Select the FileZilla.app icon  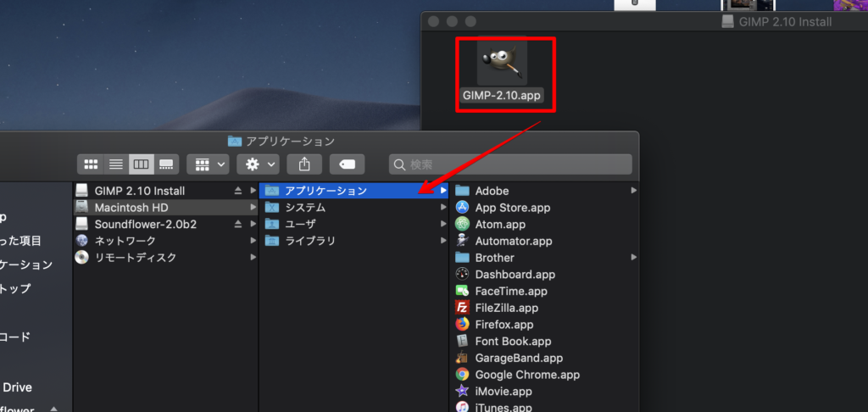462,308
